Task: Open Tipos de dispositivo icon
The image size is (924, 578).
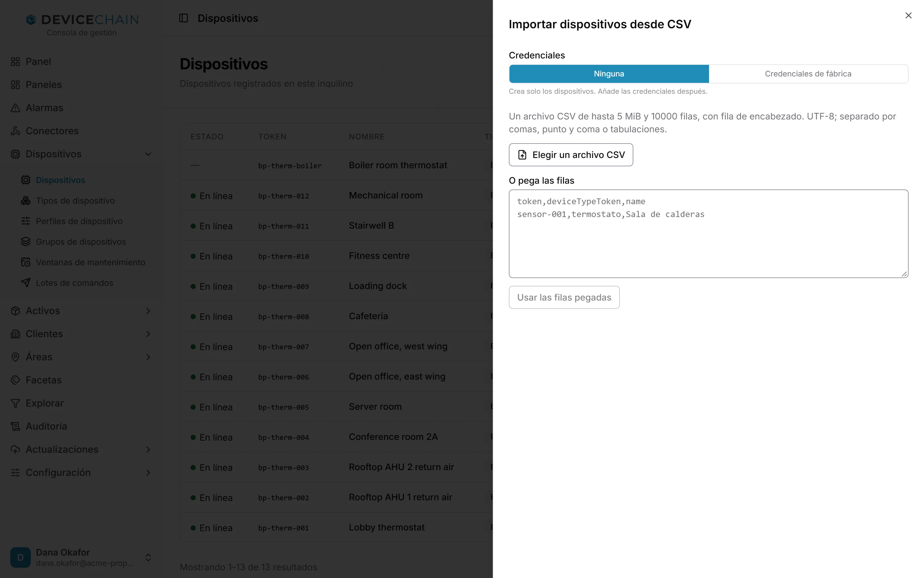Action: [x=26, y=201]
